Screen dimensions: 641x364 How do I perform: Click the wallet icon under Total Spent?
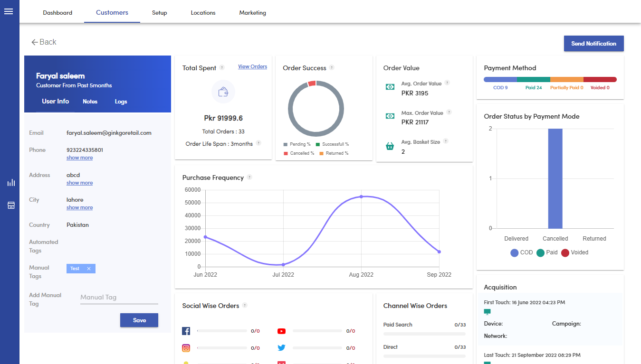coord(223,92)
